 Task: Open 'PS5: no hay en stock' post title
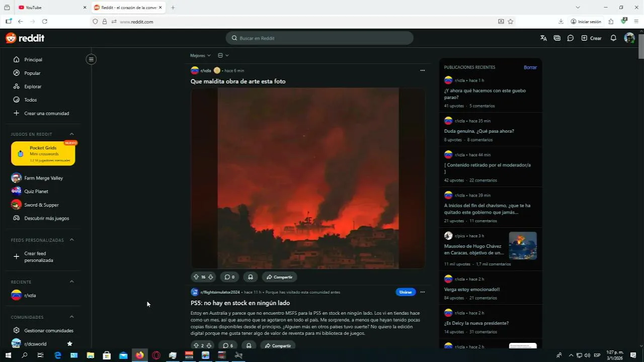[x=240, y=303]
